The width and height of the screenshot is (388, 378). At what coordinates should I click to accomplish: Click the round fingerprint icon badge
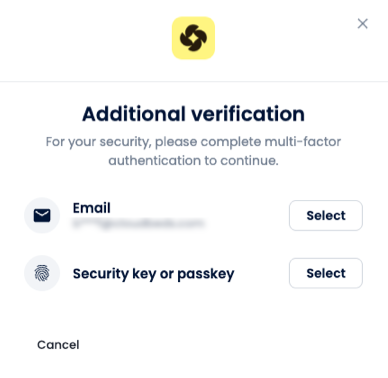42,273
